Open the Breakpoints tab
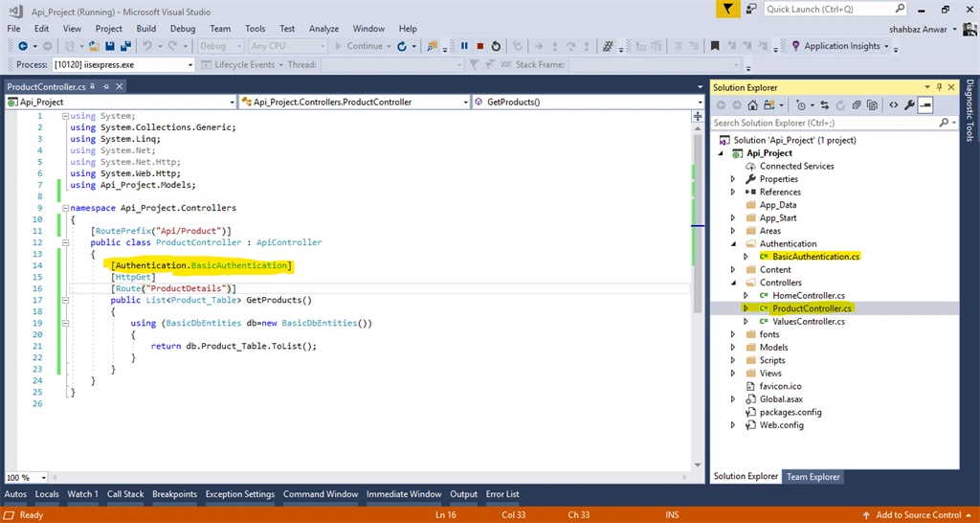Image resolution: width=980 pixels, height=523 pixels. [x=174, y=494]
